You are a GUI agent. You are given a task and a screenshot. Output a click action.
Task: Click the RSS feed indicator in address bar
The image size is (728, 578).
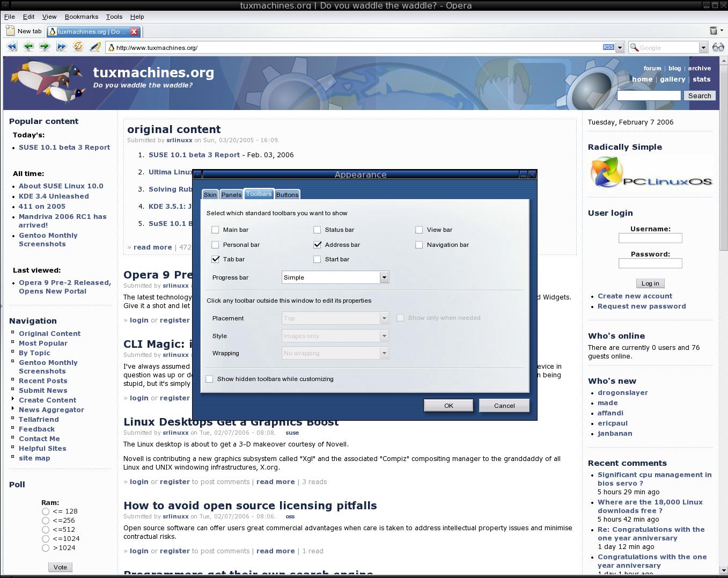tap(608, 47)
